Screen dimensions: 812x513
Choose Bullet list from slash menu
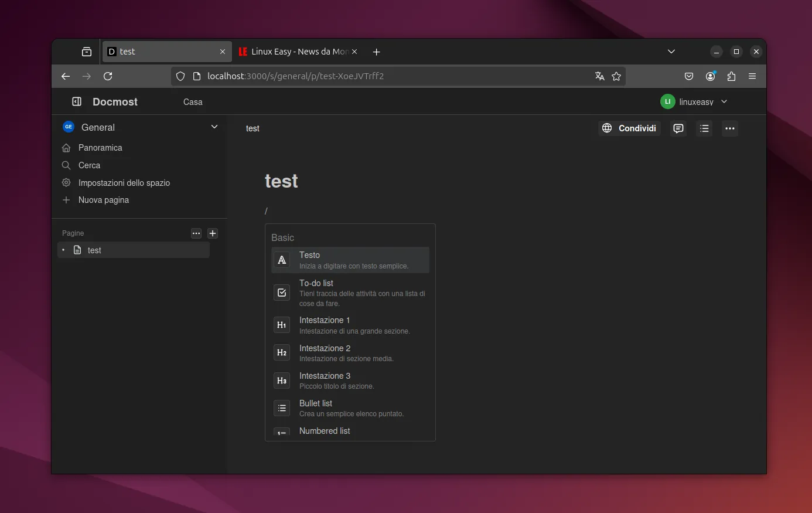click(x=350, y=408)
